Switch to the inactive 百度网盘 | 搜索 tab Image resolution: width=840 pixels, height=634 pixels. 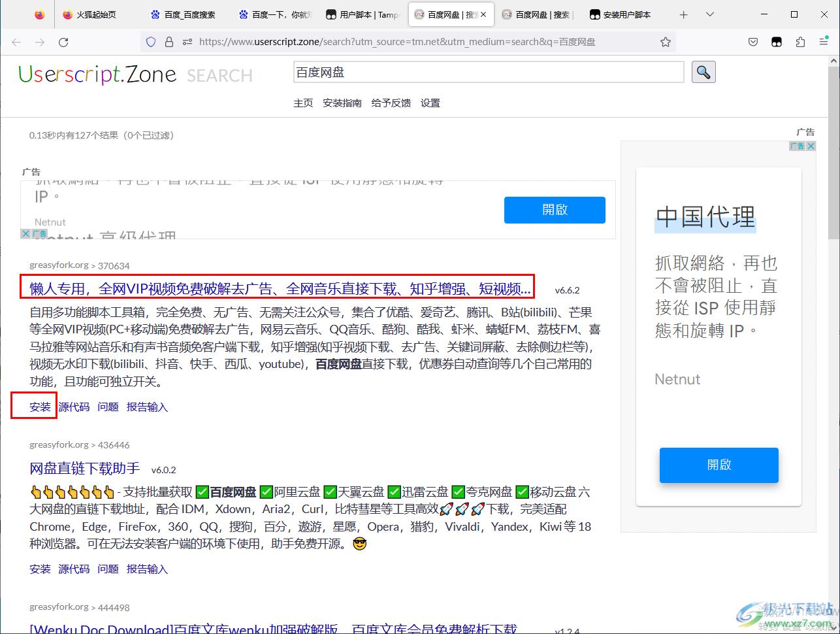(538, 14)
